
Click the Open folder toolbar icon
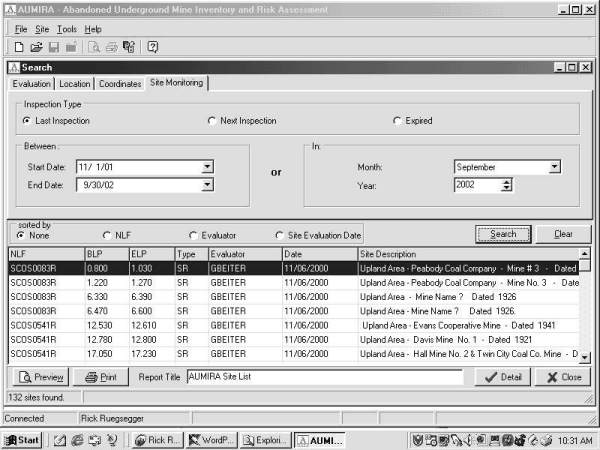37,47
